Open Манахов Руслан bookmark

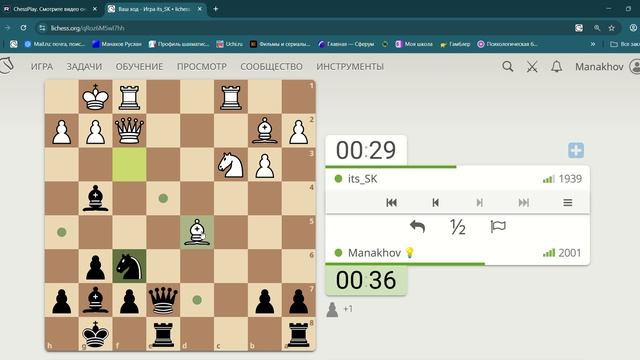117,44
